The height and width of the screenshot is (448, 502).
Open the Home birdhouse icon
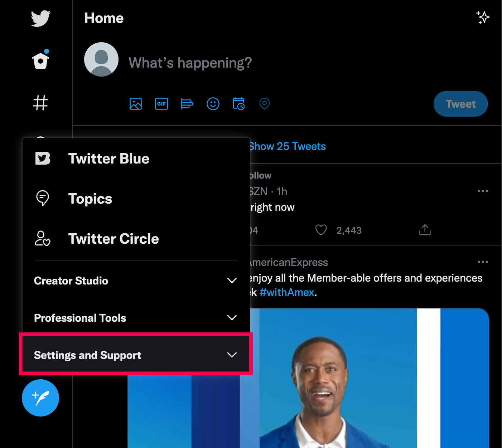point(40,60)
